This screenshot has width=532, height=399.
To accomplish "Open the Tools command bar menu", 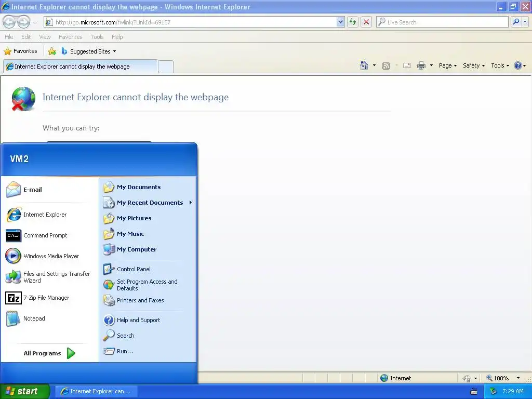I will click(500, 65).
